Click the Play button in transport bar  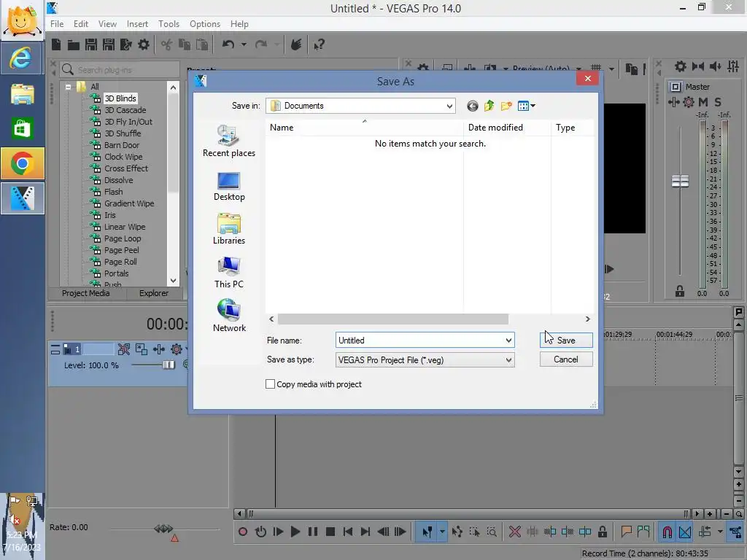point(295,532)
